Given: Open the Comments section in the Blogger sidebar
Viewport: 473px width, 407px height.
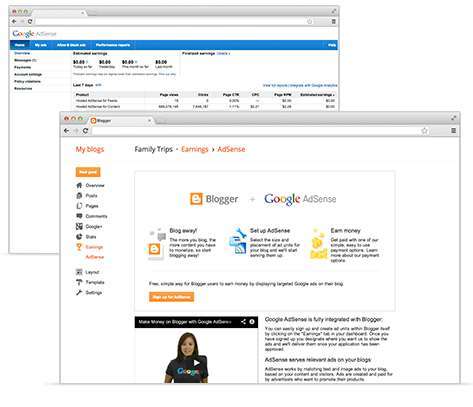Looking at the screenshot, I should pyautogui.click(x=92, y=216).
